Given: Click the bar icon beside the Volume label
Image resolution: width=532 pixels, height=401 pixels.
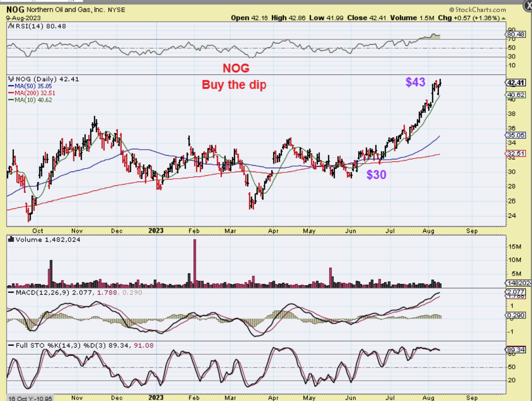Looking at the screenshot, I should (x=11, y=239).
